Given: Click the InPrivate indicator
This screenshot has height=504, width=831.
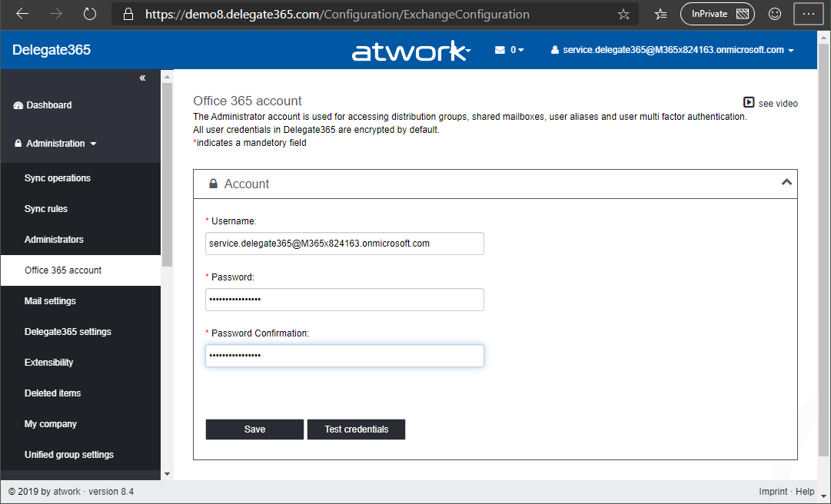Looking at the screenshot, I should point(717,14).
